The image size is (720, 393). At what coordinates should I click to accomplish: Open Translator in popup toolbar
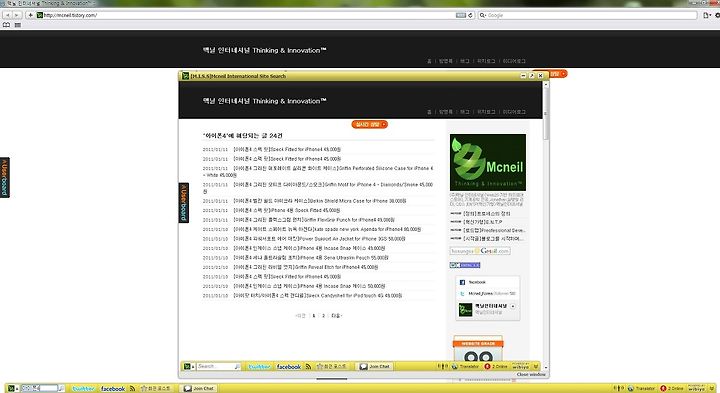(x=465, y=366)
